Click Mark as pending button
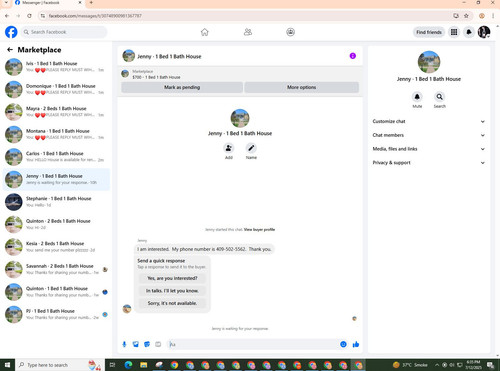 click(182, 87)
